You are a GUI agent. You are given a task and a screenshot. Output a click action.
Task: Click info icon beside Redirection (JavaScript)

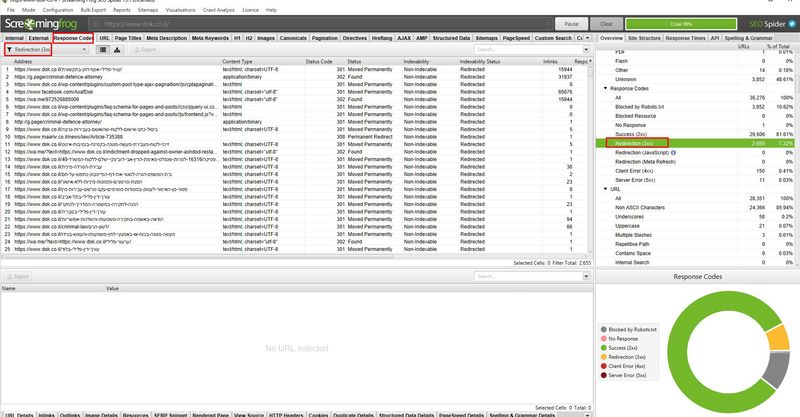pyautogui.click(x=673, y=153)
